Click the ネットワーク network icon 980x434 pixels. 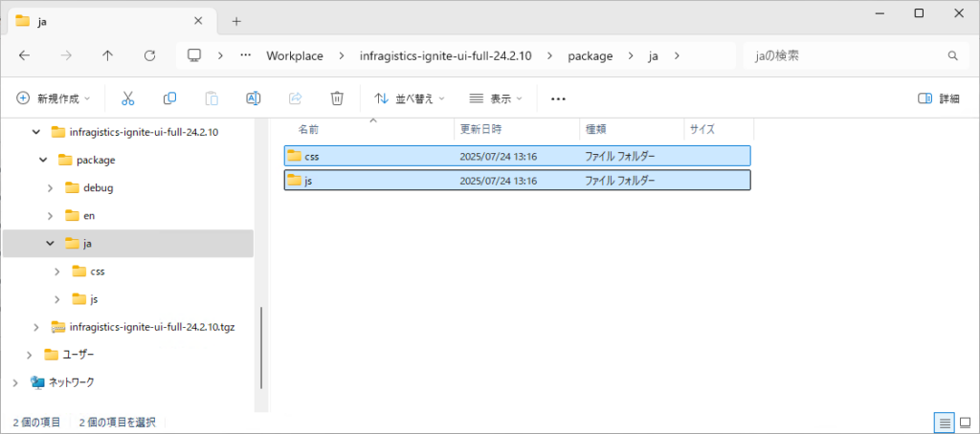38,381
